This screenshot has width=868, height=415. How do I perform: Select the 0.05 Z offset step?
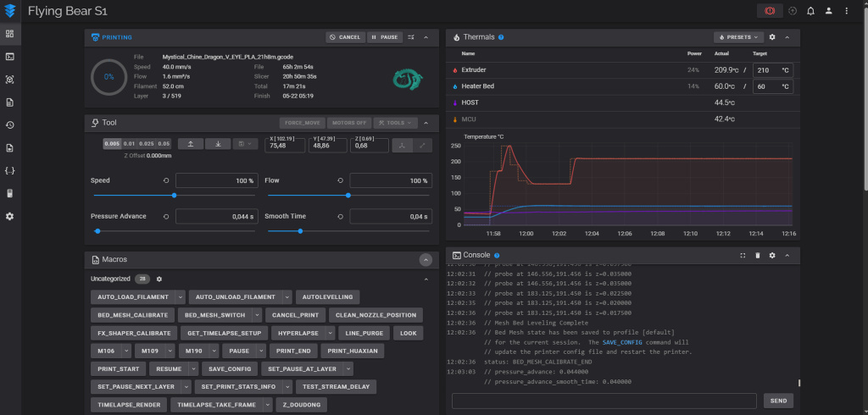(164, 144)
